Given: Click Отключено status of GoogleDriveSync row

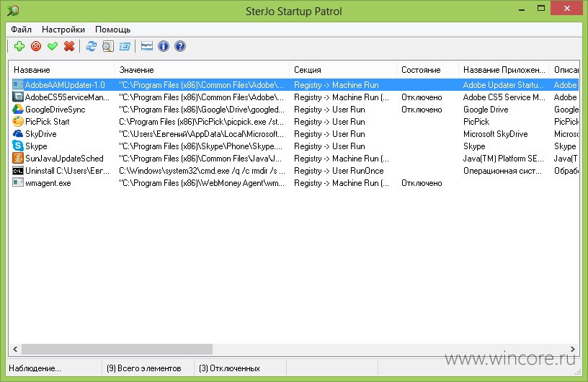Looking at the screenshot, I should click(x=422, y=110).
